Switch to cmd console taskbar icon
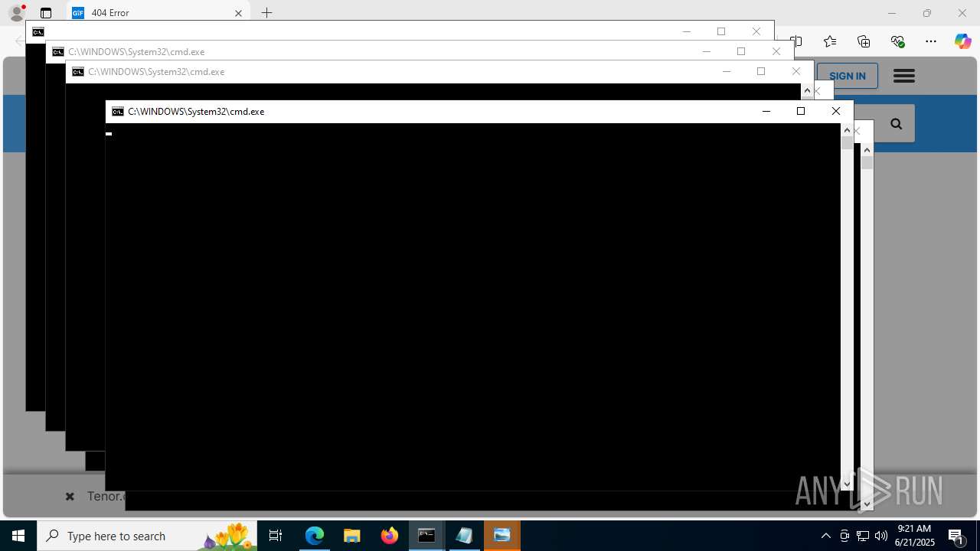The width and height of the screenshot is (980, 551). (x=426, y=536)
